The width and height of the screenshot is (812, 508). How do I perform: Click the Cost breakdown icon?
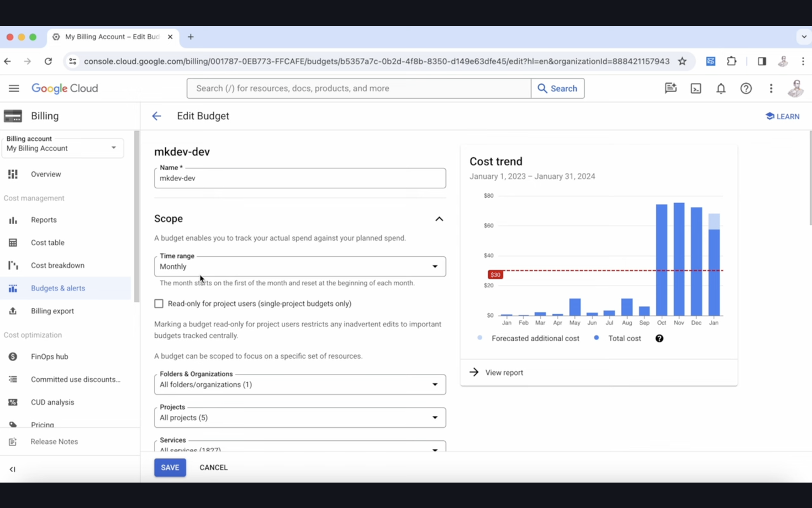13,265
